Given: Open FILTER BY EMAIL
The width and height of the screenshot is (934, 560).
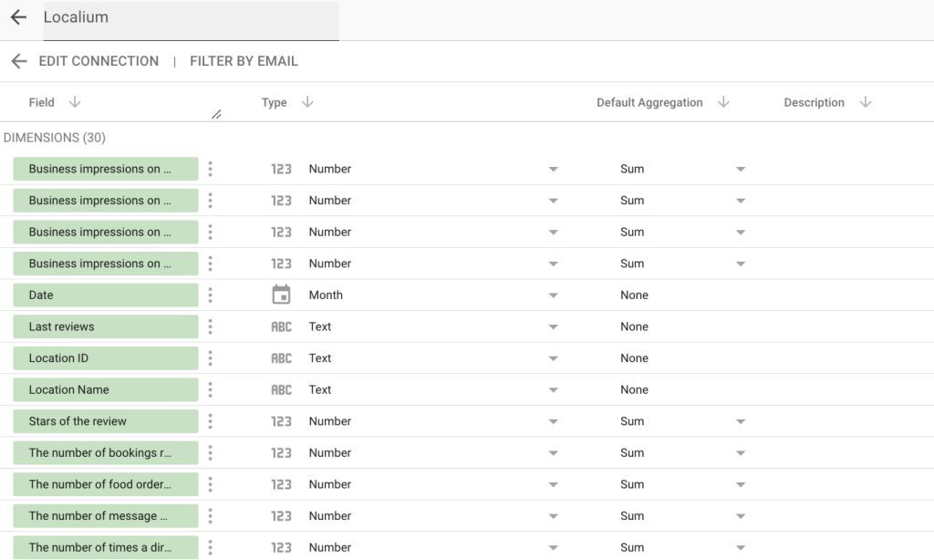Looking at the screenshot, I should pyautogui.click(x=244, y=61).
